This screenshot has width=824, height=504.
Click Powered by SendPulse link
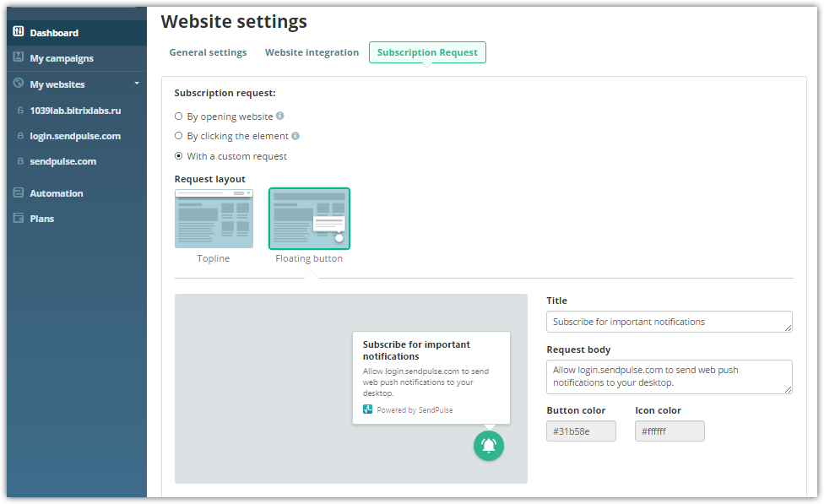(x=415, y=410)
